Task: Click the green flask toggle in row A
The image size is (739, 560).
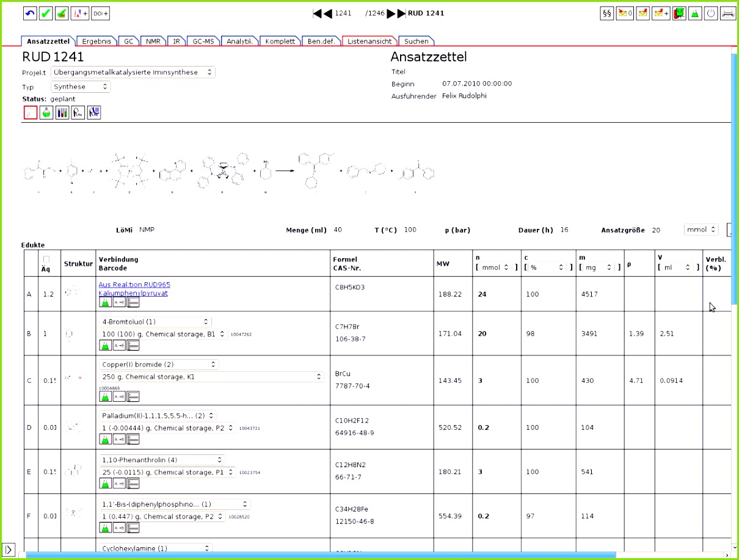Action: 104,301
